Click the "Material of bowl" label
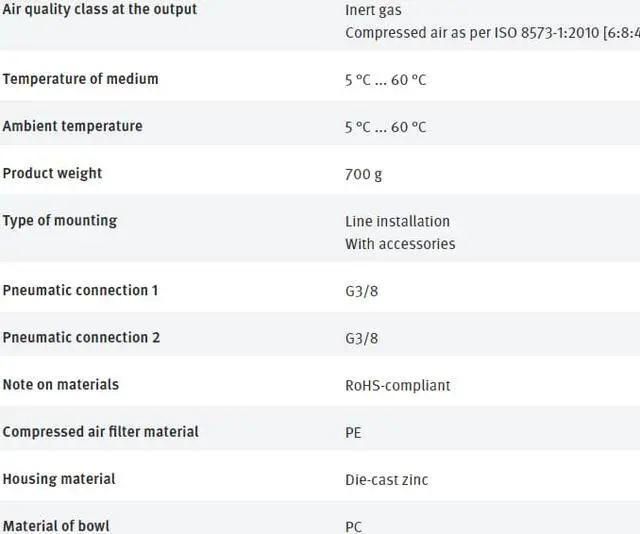The image size is (640, 534). pos(56,526)
